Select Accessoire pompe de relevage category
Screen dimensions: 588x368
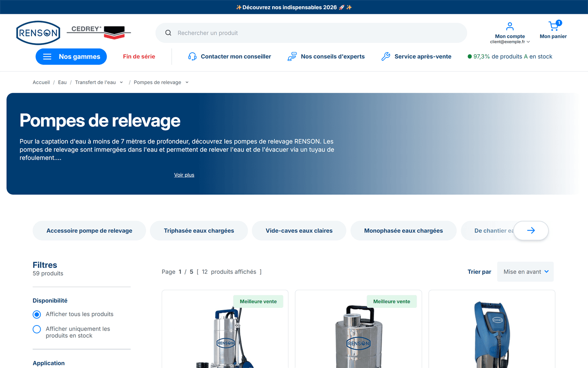pos(89,230)
